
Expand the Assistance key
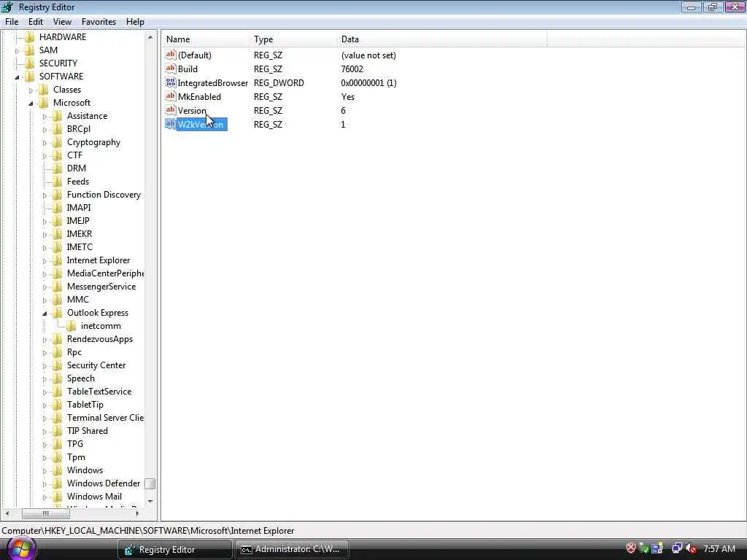(44, 117)
